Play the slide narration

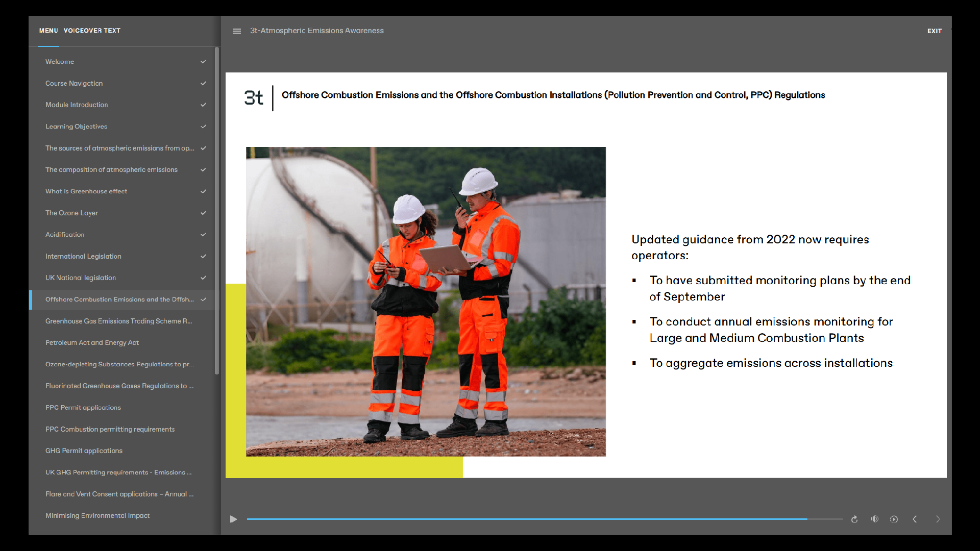(233, 519)
